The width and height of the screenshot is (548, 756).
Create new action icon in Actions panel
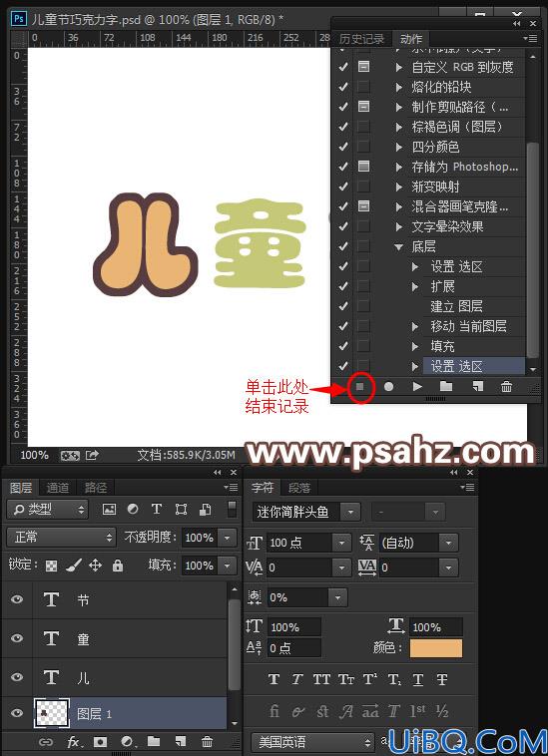(477, 386)
